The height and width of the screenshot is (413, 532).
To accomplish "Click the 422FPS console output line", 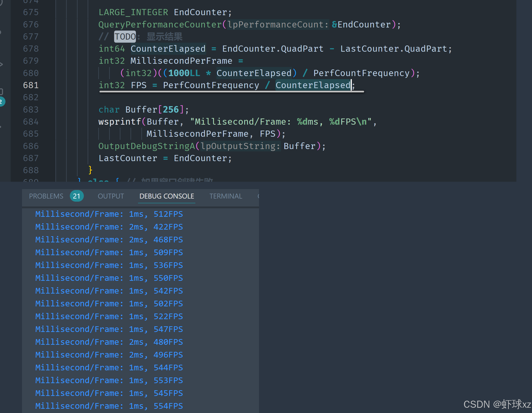I will (x=109, y=227).
